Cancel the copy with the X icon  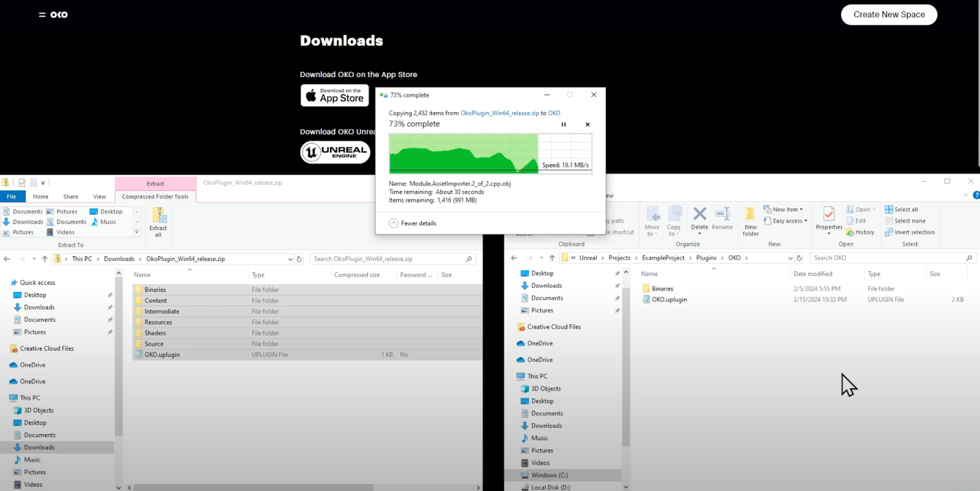click(x=587, y=124)
